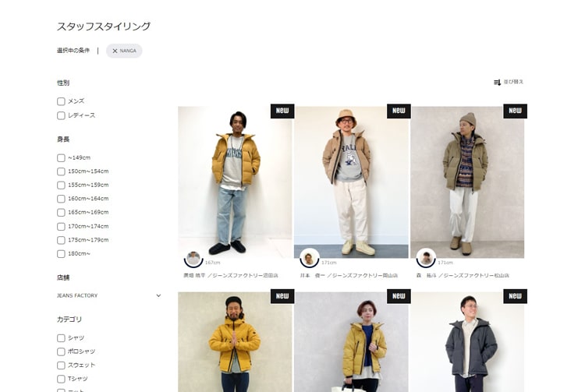Open the gray down jacket styling photo
Image resolution: width=585 pixels, height=392 pixels.
point(467,342)
